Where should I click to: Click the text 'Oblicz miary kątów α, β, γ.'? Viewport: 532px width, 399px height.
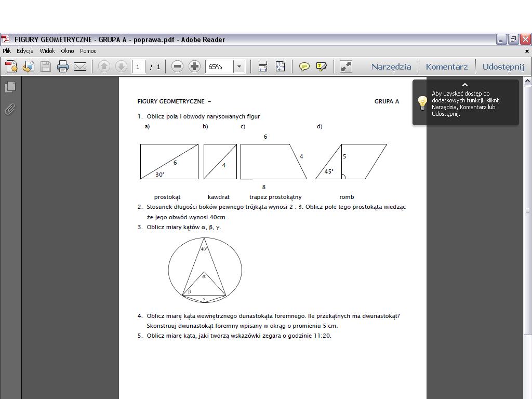[x=184, y=228]
